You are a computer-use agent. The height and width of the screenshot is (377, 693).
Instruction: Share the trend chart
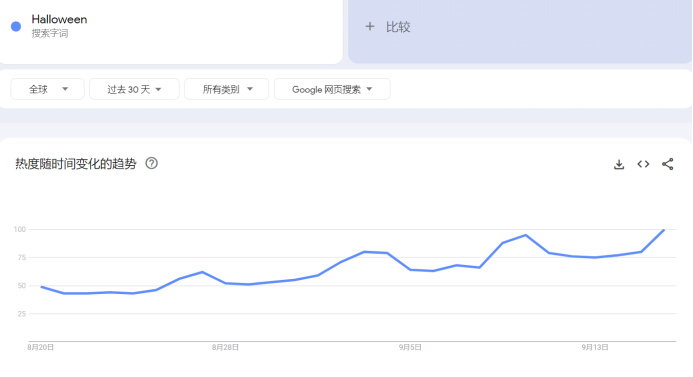(x=667, y=164)
